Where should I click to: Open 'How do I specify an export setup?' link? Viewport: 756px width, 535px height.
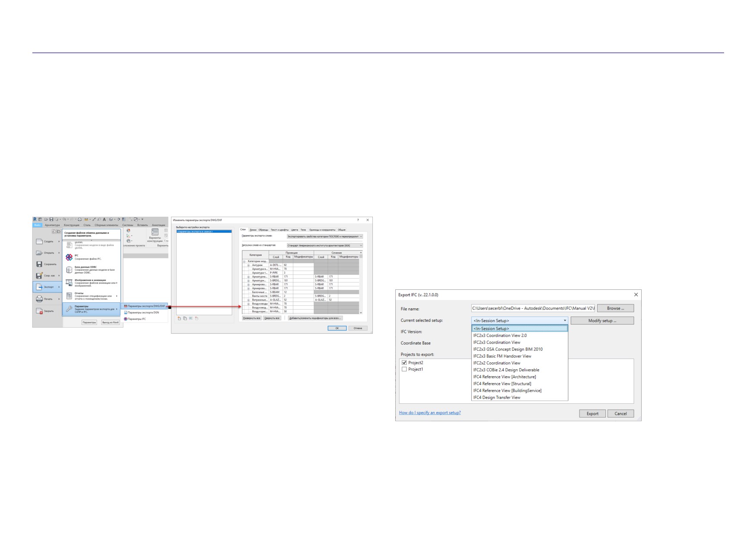point(430,413)
